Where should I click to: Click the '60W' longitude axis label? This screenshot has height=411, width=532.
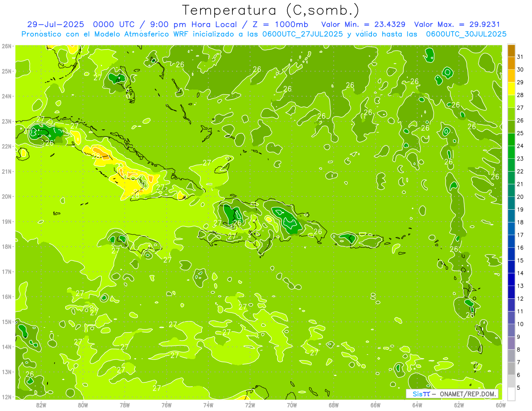coord(501,405)
